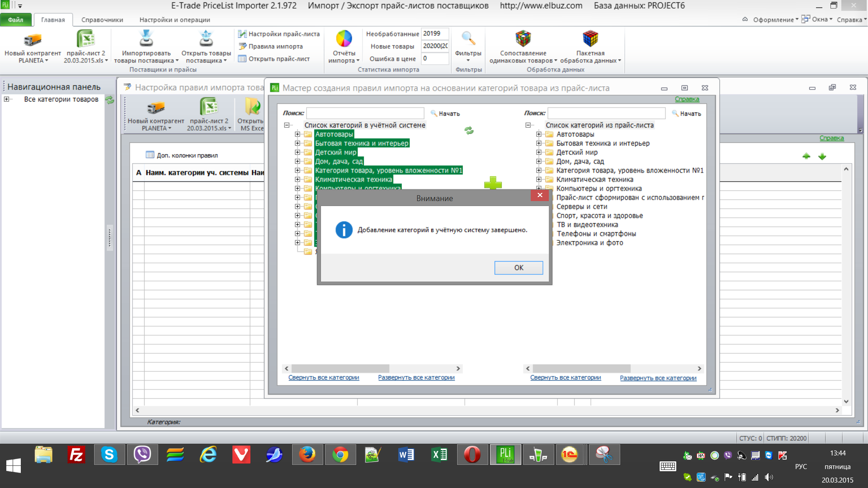Click the left category list horizontal scrollbar
The image size is (868, 488).
pyautogui.click(x=372, y=368)
